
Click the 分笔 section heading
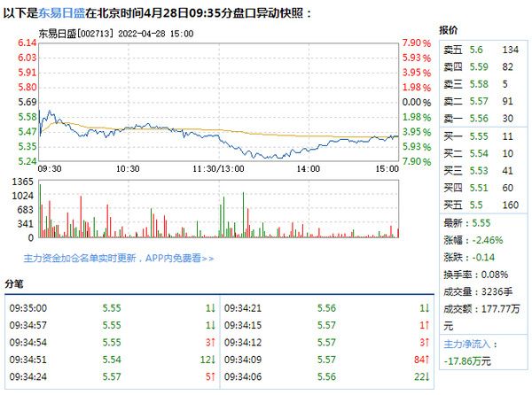[16, 284]
